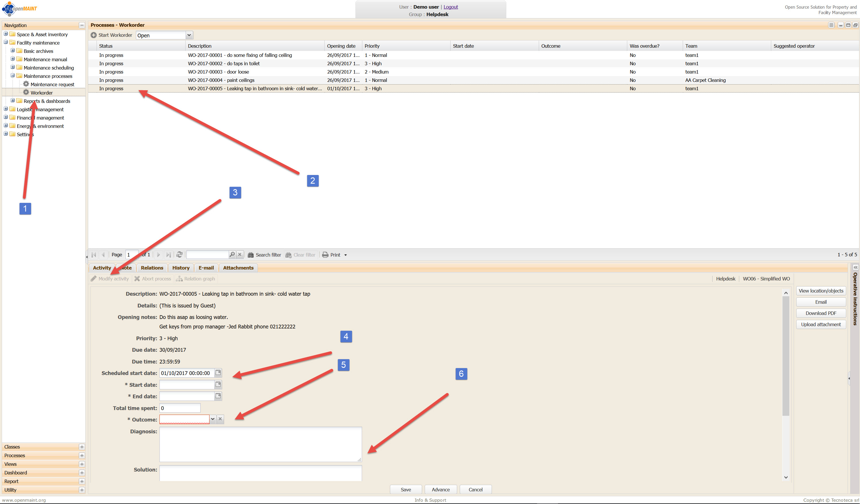This screenshot has width=860, height=504.
Task: Expand the Classes accordion panel
Action: [x=82, y=447]
